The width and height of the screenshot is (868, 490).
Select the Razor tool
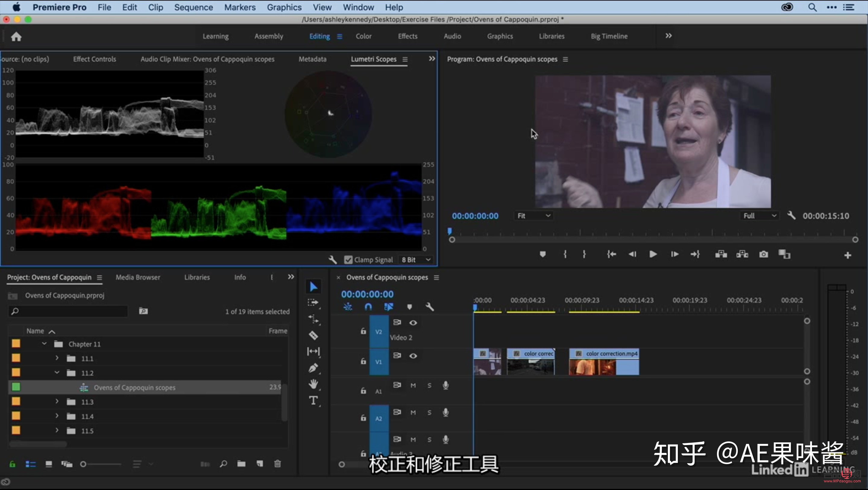click(313, 335)
